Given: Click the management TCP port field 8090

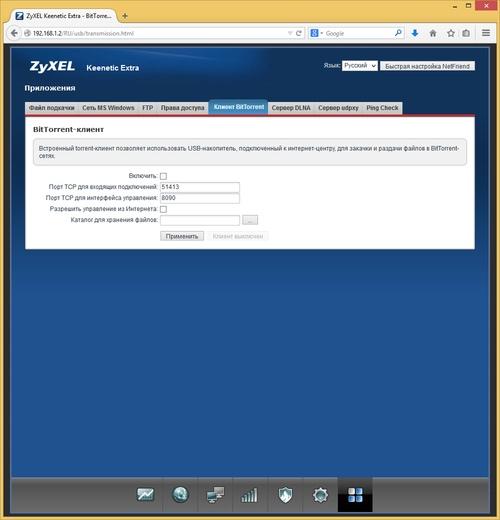Looking at the screenshot, I should pyautogui.click(x=200, y=198).
